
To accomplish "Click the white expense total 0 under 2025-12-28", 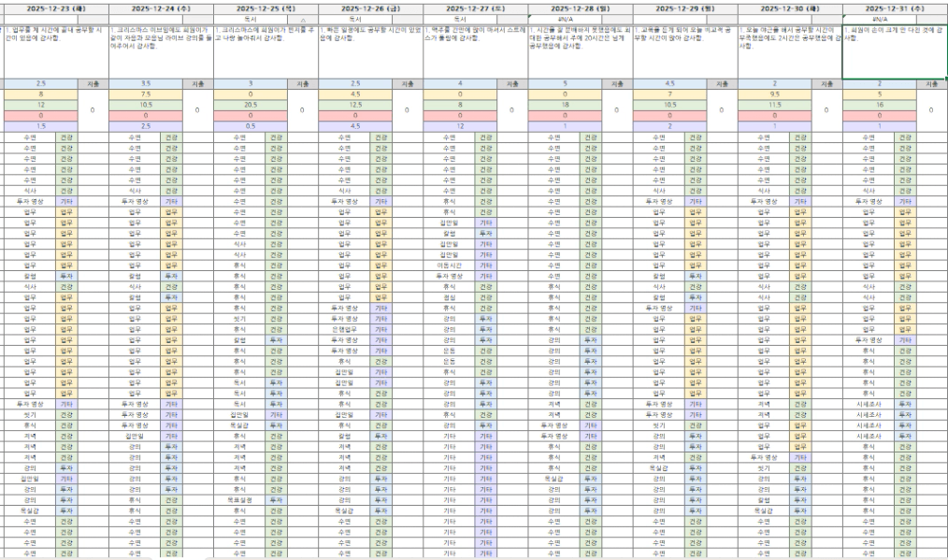I will tap(617, 110).
